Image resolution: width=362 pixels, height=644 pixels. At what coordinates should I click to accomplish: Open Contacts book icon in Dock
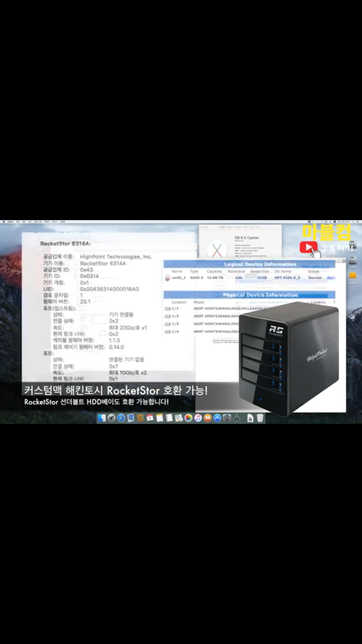[x=140, y=418]
